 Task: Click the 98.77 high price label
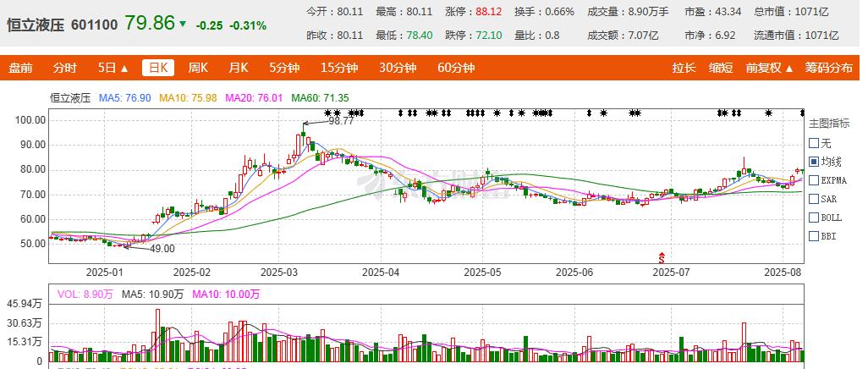(340, 120)
